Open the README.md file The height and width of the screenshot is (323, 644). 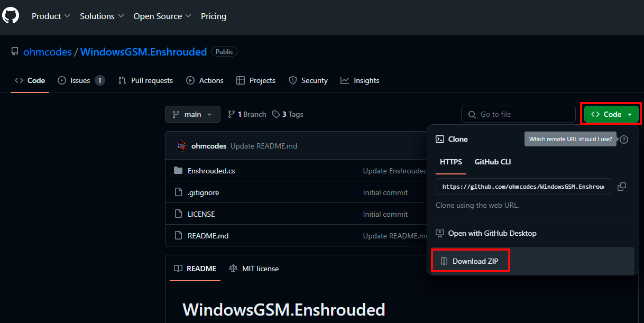208,236
